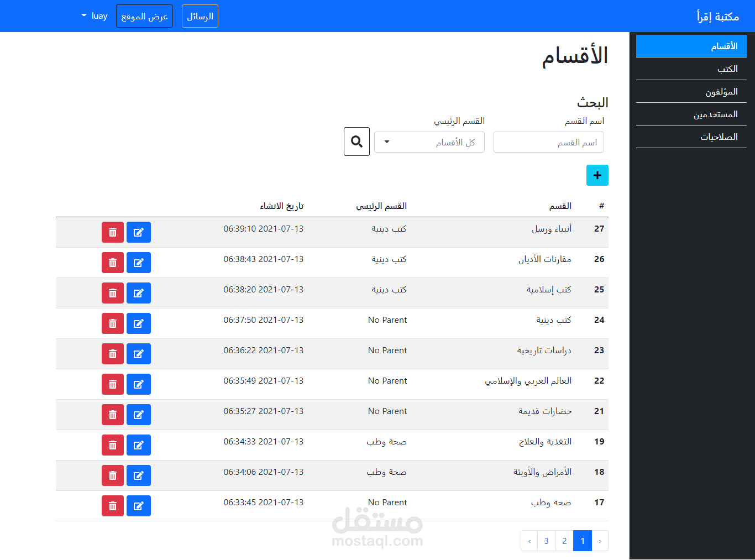
Task: Delete row 19 التغذية والعلاج
Action: coord(113,445)
